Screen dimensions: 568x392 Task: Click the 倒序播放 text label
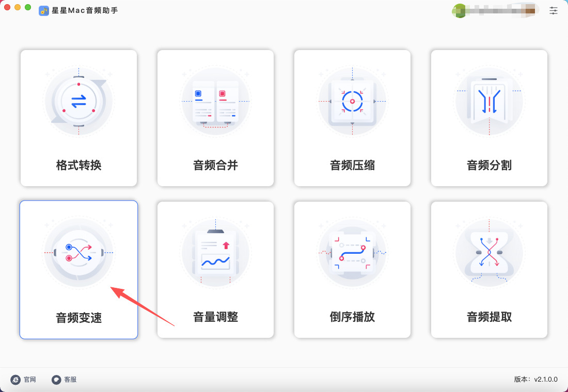[353, 317]
